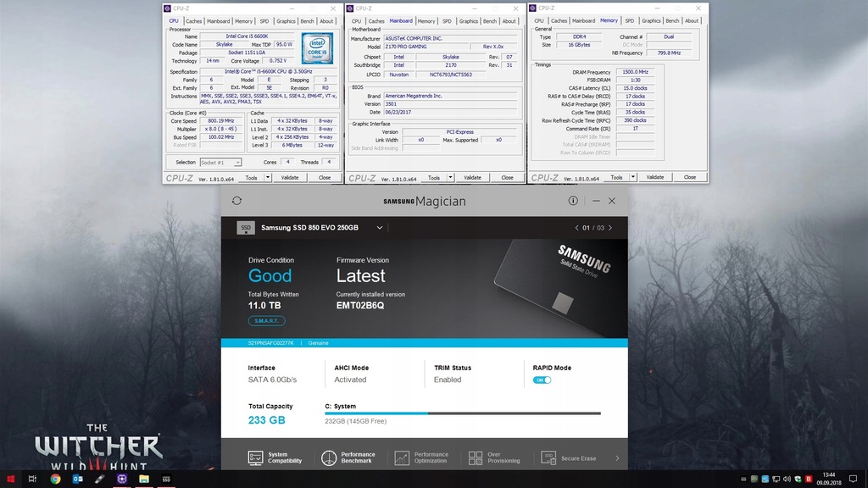868x488 pixels.
Task: Click the refresh icon in Samsung Magician
Action: tap(237, 200)
